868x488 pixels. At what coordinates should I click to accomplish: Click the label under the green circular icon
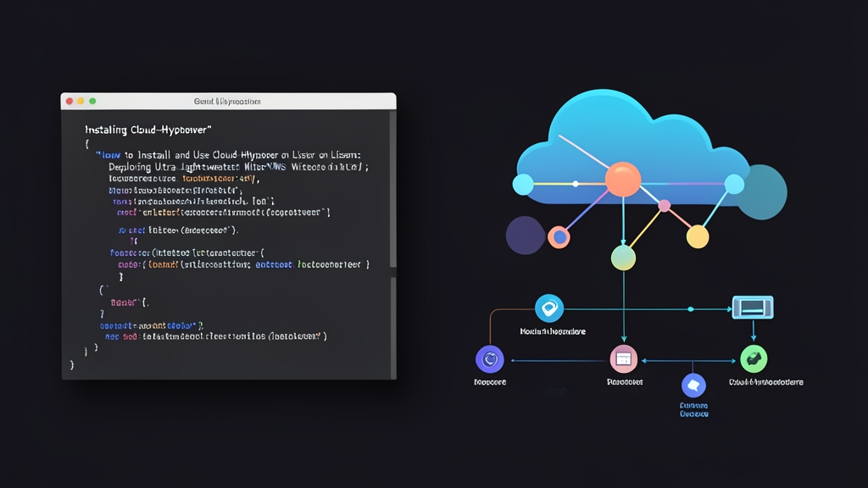(766, 382)
